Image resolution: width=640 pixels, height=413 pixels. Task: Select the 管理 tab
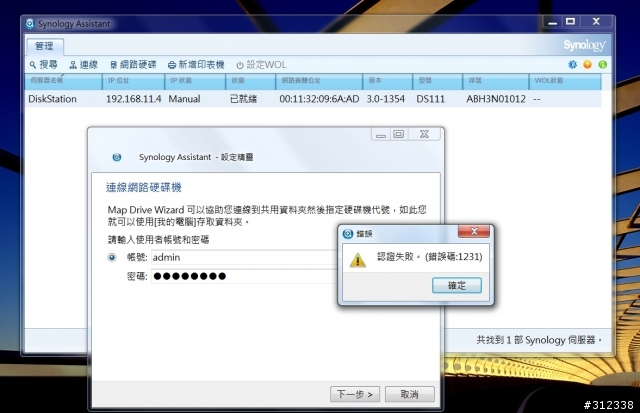point(45,46)
